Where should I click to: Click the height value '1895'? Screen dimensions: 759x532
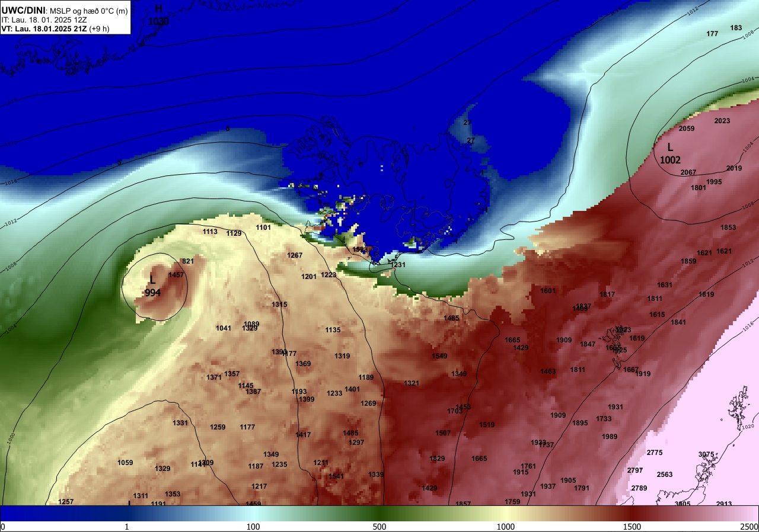(x=580, y=423)
